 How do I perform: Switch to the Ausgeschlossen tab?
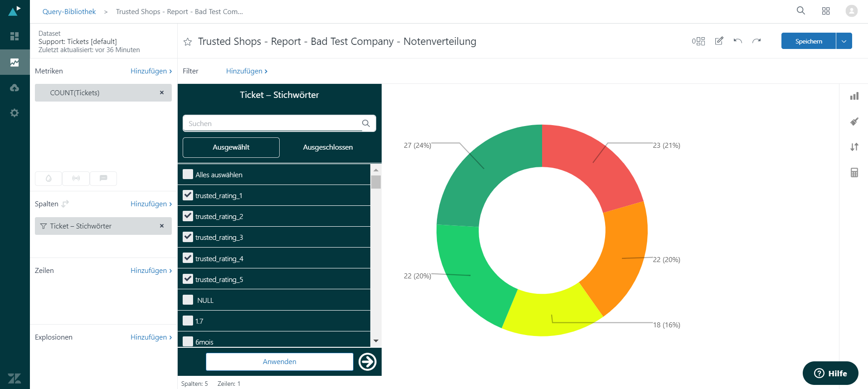(x=328, y=147)
